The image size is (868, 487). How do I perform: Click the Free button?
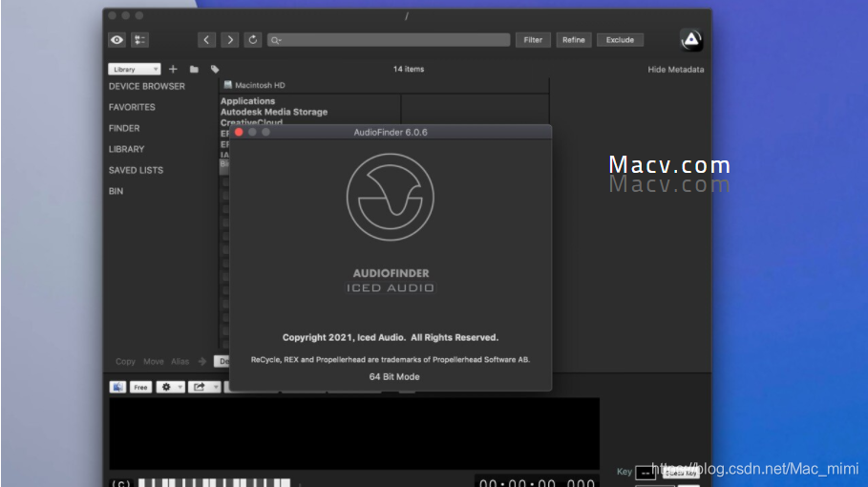coord(140,387)
